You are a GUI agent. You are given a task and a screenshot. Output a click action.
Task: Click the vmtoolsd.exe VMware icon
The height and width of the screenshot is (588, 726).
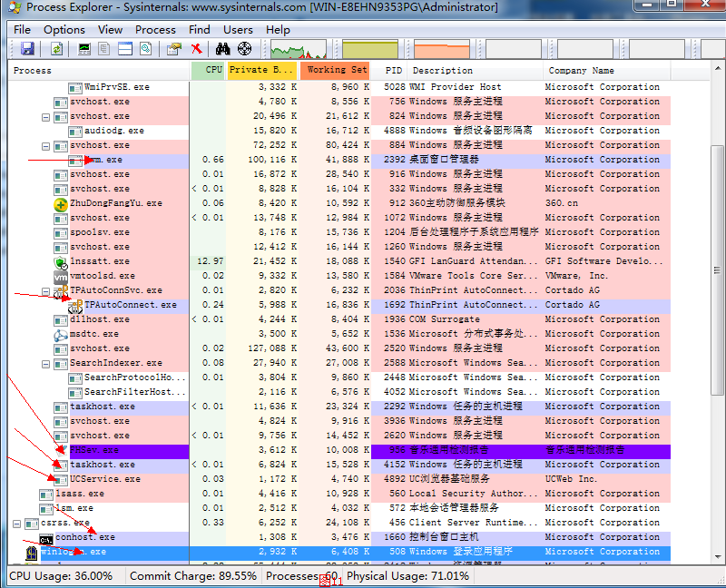(61, 277)
